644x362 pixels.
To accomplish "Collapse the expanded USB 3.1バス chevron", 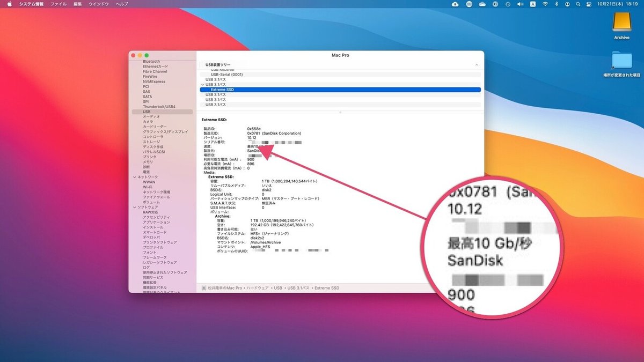I will coord(202,85).
